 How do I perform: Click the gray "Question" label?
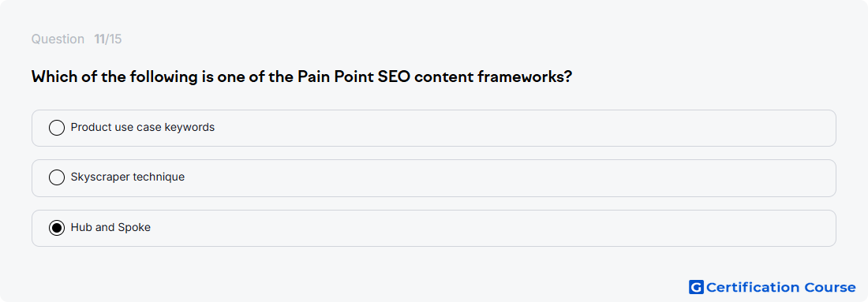click(58, 39)
